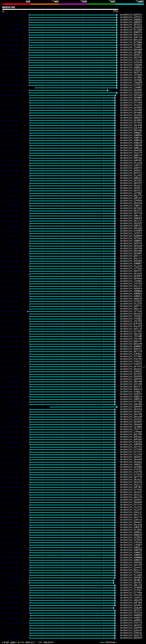Open hit UniRef100_Q39340

(x=131, y=93)
